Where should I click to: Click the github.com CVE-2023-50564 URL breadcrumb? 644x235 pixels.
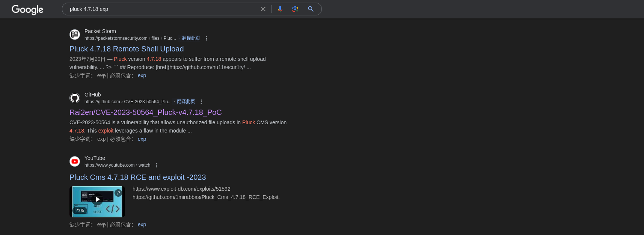128,102
